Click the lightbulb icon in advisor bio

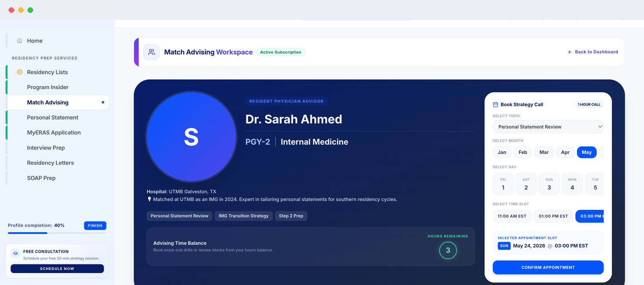click(149, 199)
